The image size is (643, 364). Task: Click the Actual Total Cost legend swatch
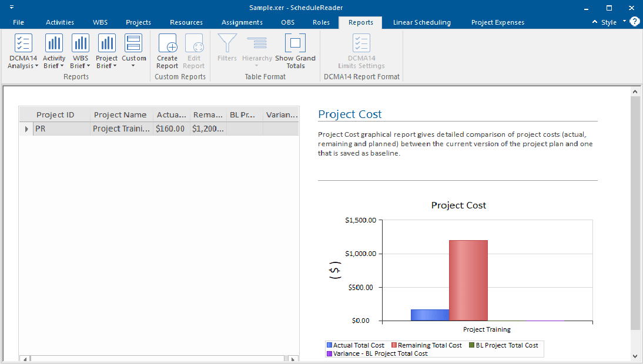tap(329, 346)
